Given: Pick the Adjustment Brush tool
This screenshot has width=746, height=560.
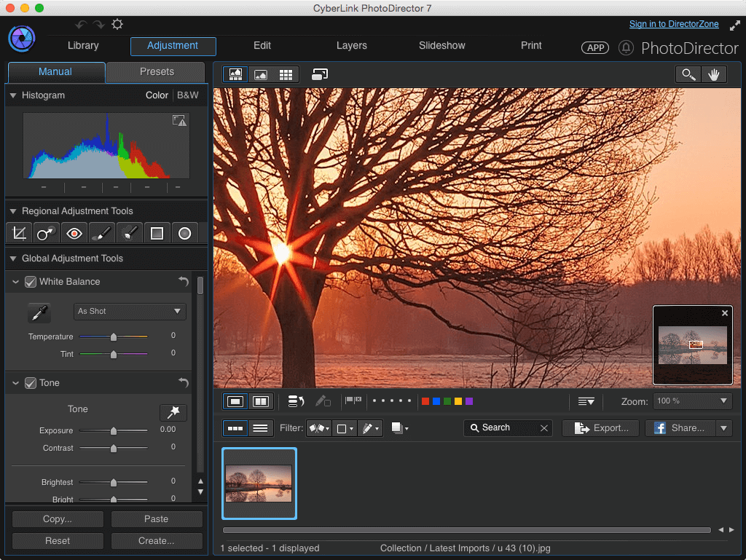Looking at the screenshot, I should 101,234.
